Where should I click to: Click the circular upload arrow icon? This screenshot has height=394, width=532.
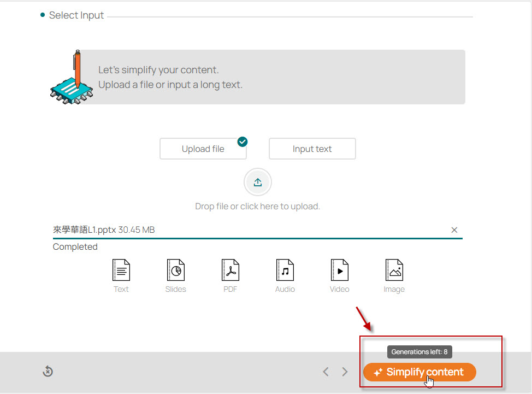click(x=258, y=183)
